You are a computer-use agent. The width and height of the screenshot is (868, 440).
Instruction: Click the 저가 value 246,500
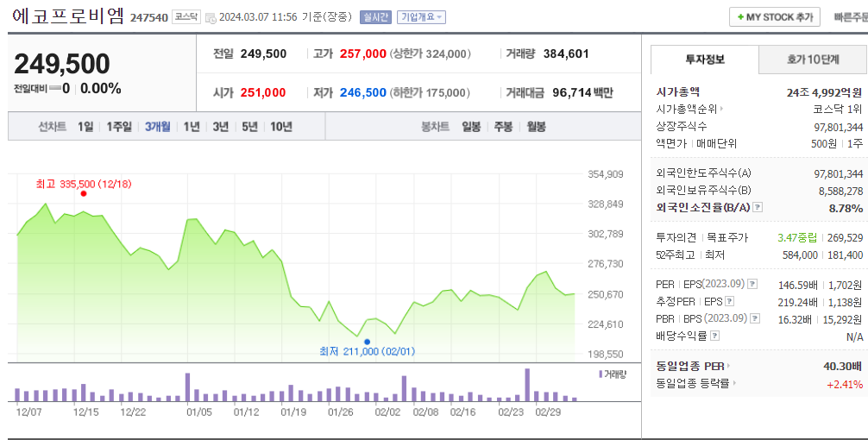pos(363,92)
